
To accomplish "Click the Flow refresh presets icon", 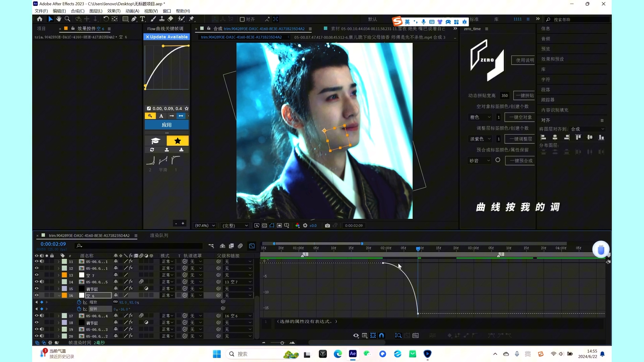I will [152, 150].
